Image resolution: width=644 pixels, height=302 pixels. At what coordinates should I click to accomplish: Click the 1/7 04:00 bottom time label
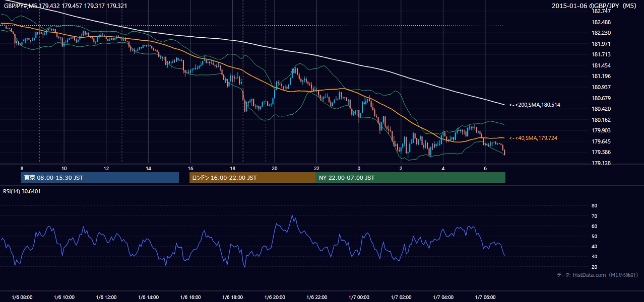(443, 297)
